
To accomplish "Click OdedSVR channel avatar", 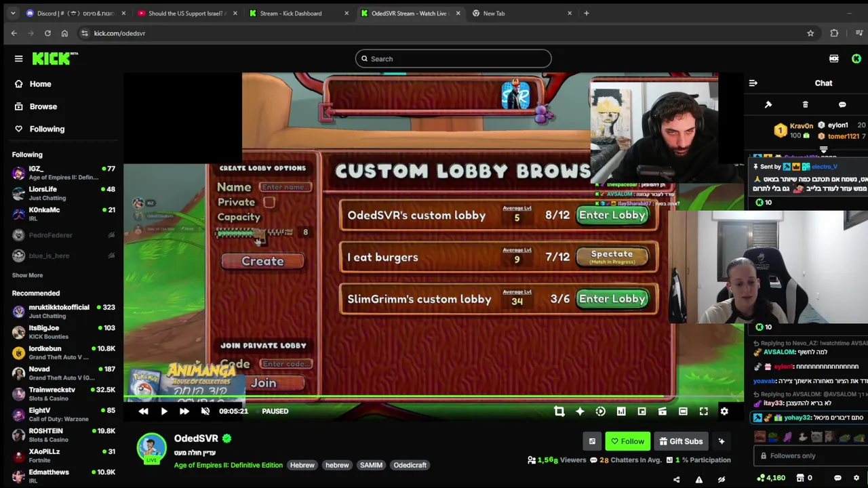I will [x=151, y=449].
